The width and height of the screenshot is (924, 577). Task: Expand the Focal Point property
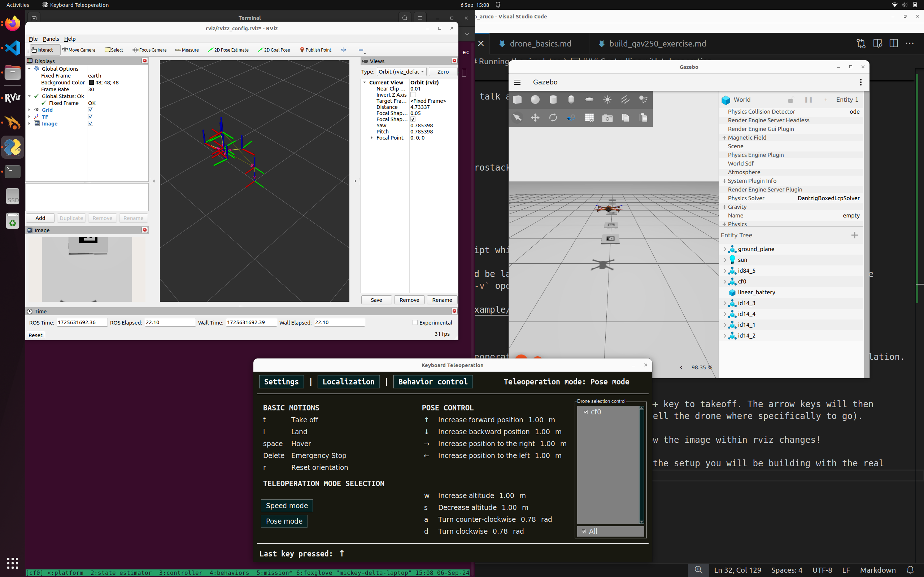[371, 138]
